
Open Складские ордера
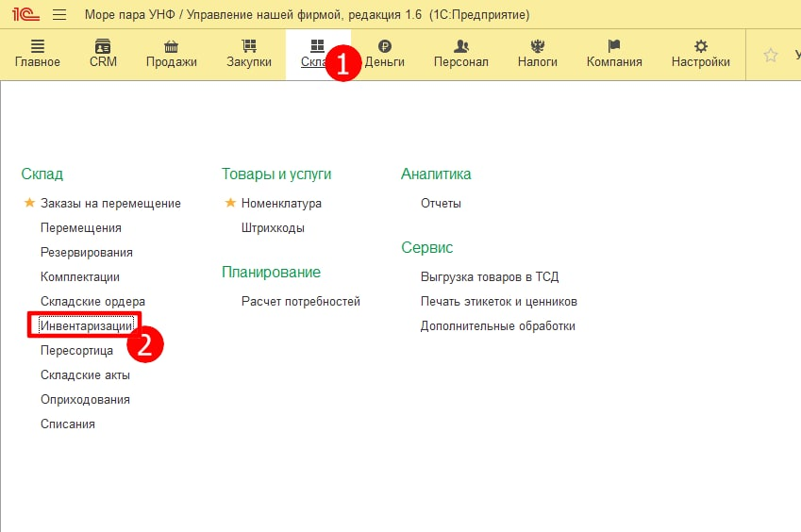pyautogui.click(x=93, y=301)
